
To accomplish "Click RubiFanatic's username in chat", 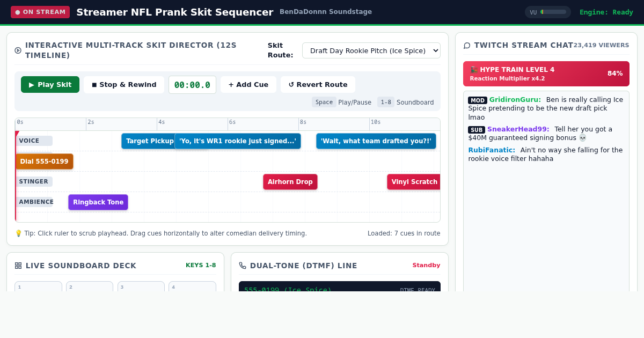I will tap(492, 150).
